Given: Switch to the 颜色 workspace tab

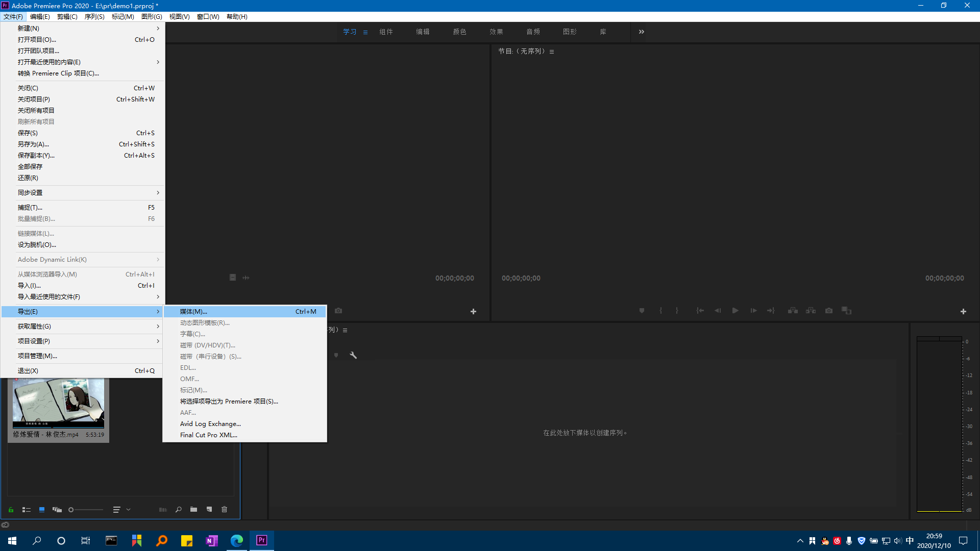Looking at the screenshot, I should coord(459,32).
